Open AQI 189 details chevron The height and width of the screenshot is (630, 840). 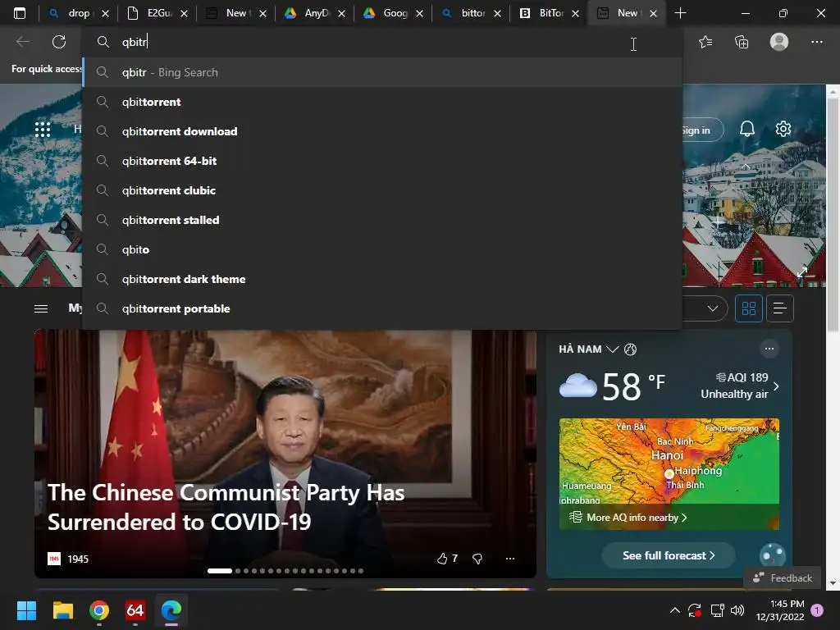point(776,386)
